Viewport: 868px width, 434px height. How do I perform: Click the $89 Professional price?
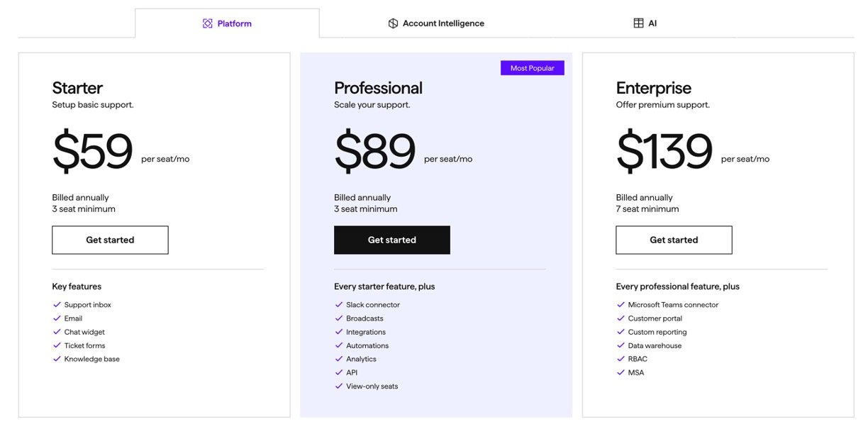coord(375,152)
